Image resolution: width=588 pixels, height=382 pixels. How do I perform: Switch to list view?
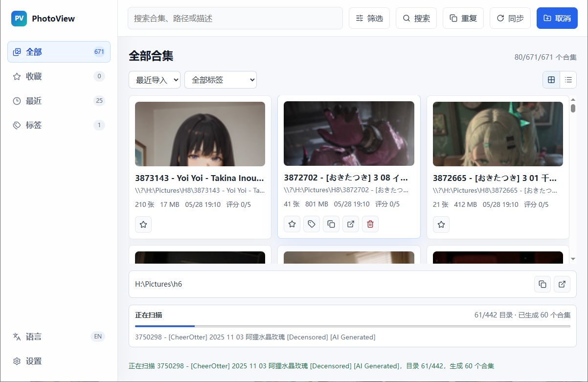(568, 80)
